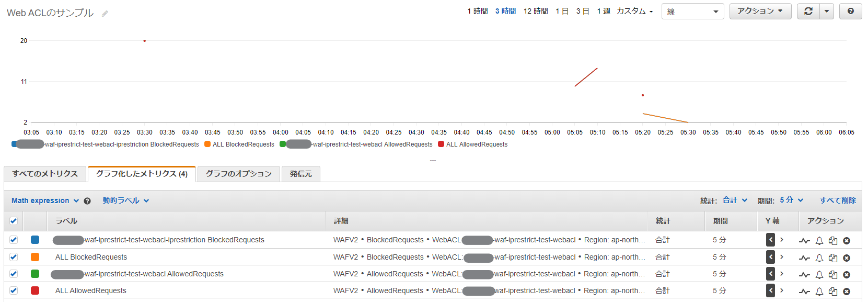Create alarm bell for webacl AllowedRequests row
868x302 pixels.
[819, 275]
